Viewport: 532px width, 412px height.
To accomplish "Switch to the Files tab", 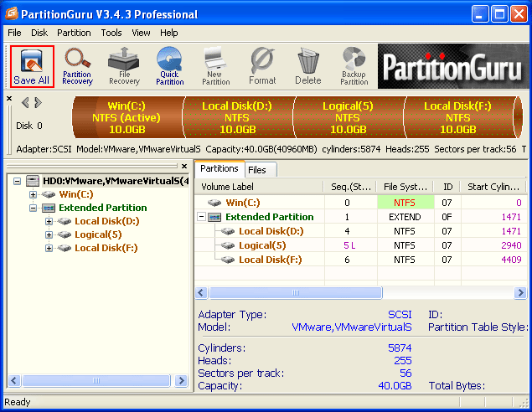I will [x=261, y=170].
